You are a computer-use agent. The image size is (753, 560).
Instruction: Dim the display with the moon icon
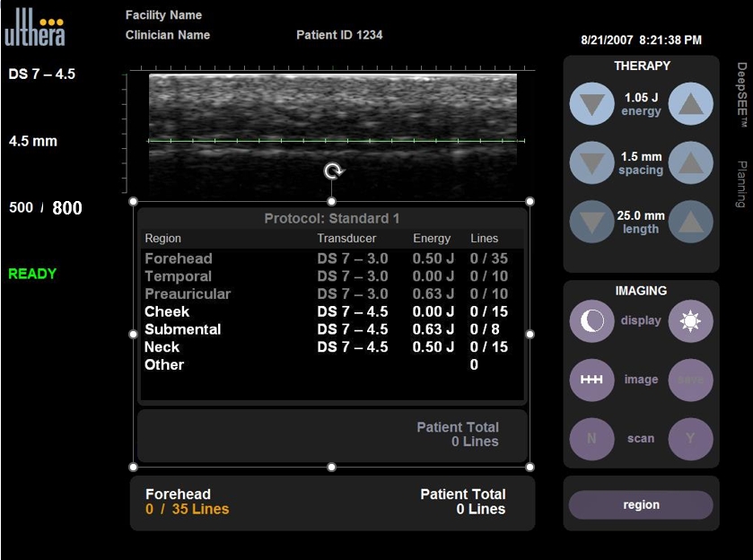click(x=591, y=320)
